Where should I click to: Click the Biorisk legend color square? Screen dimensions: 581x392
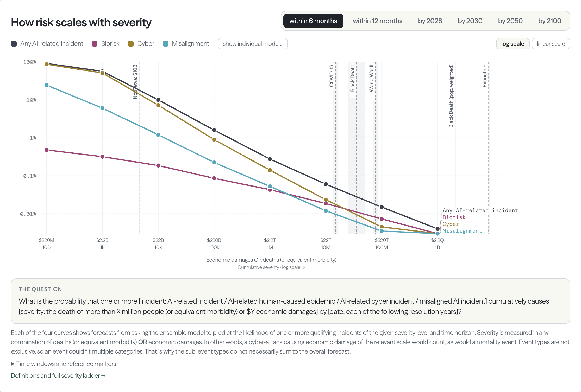(x=95, y=44)
